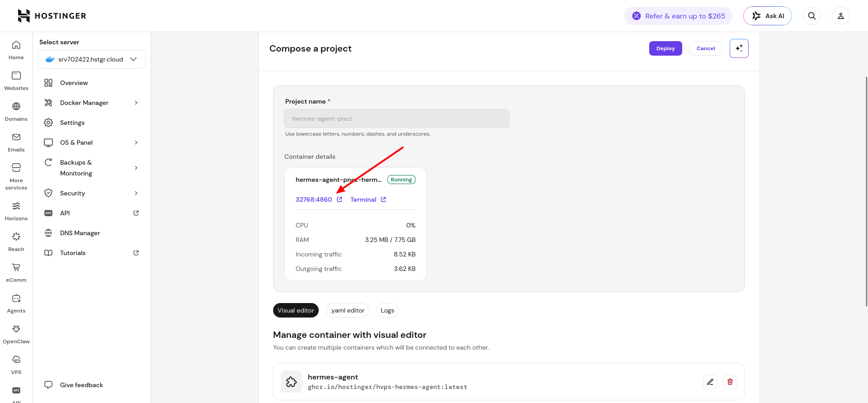The image size is (868, 403).
Task: Open VPS icon in left rail
Action: [16, 360]
